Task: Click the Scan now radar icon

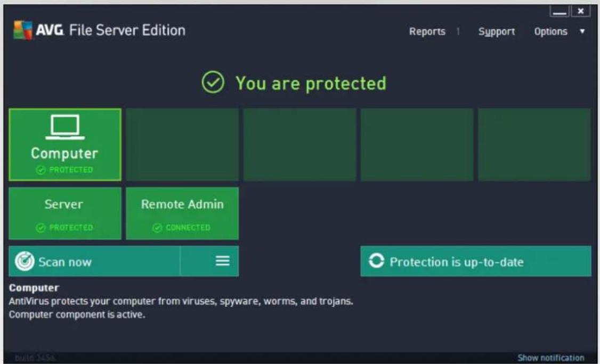Action: click(x=25, y=261)
